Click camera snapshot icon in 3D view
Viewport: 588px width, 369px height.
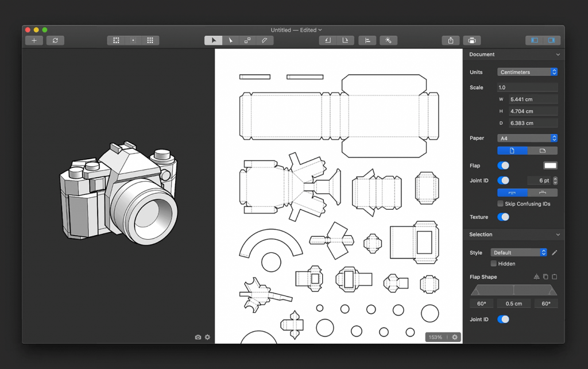pyautogui.click(x=198, y=337)
